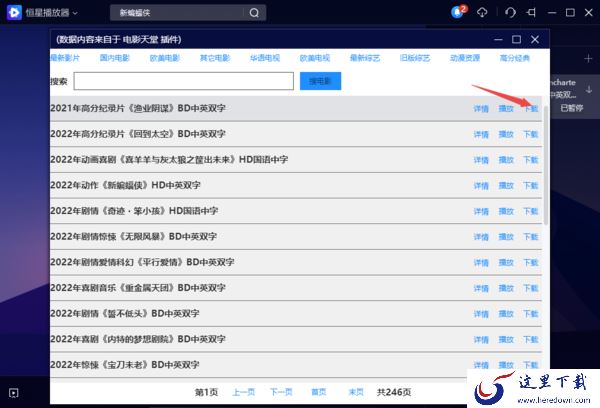600x408 pixels.
Task: Select row 2022年惊悚《宝刀未老》BD中英双字
Action: click(296, 365)
